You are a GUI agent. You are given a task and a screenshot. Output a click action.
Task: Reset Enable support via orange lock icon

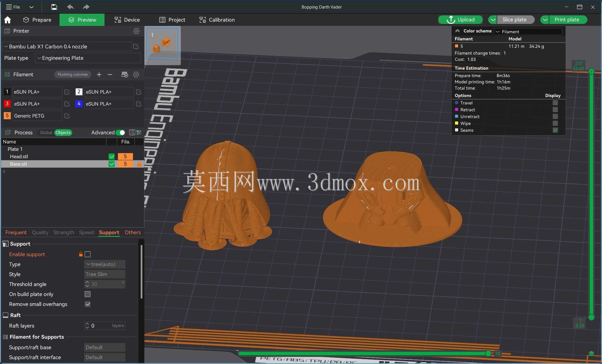pos(81,254)
